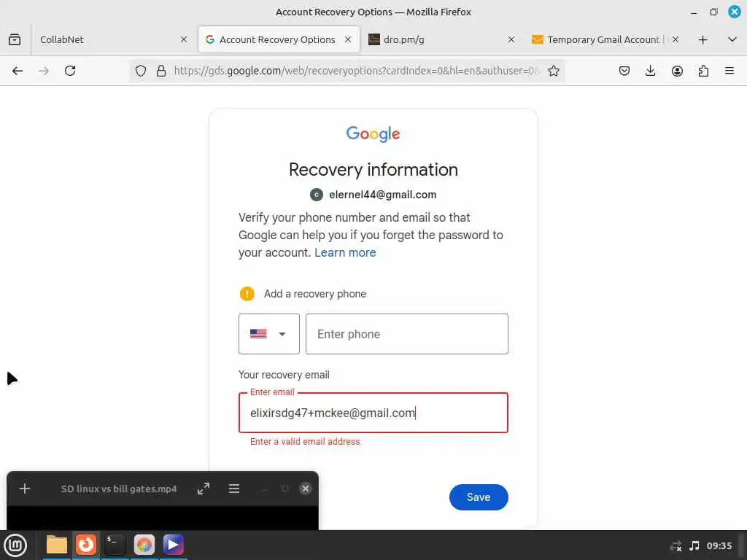Screen dimensions: 747x560
Task: Open Linux Mint start menu
Action: click(x=15, y=545)
